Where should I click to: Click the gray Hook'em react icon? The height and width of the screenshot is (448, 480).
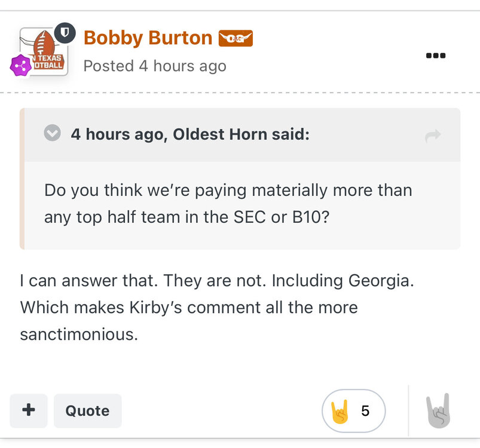(x=438, y=411)
